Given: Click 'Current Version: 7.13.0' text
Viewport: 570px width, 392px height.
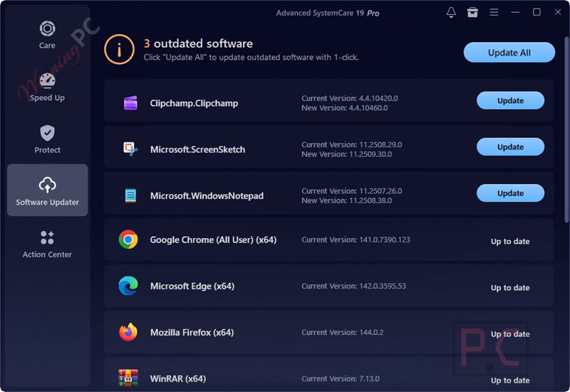Looking at the screenshot, I should [x=341, y=378].
